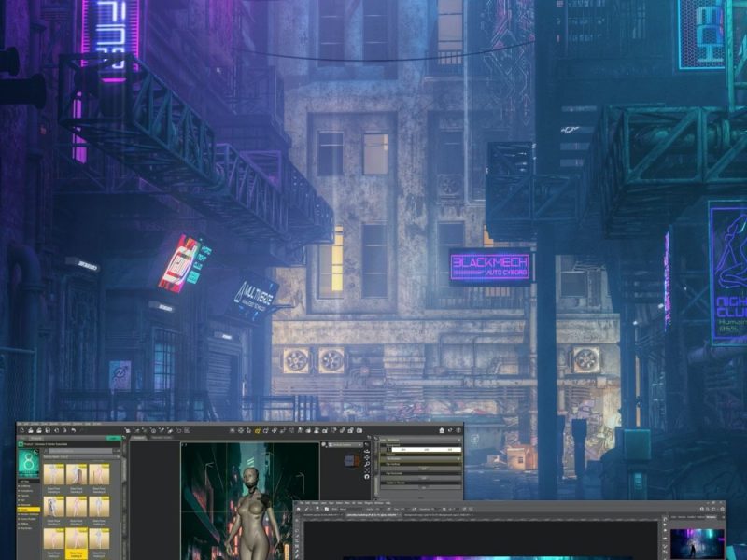Viewport: 747px width, 560px height.
Task: Click the pan arrows icon beside DAZ viewport
Action: click(367, 457)
